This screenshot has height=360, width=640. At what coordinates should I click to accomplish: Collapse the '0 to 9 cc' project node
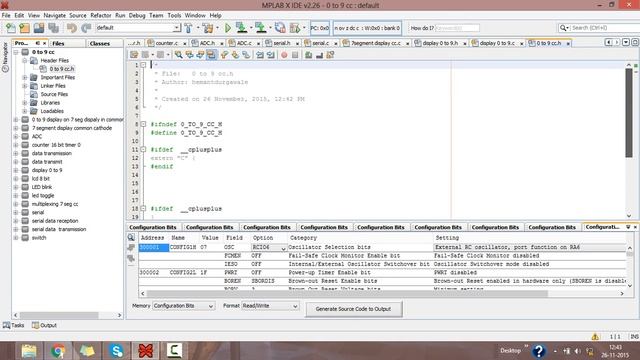(x=16, y=52)
